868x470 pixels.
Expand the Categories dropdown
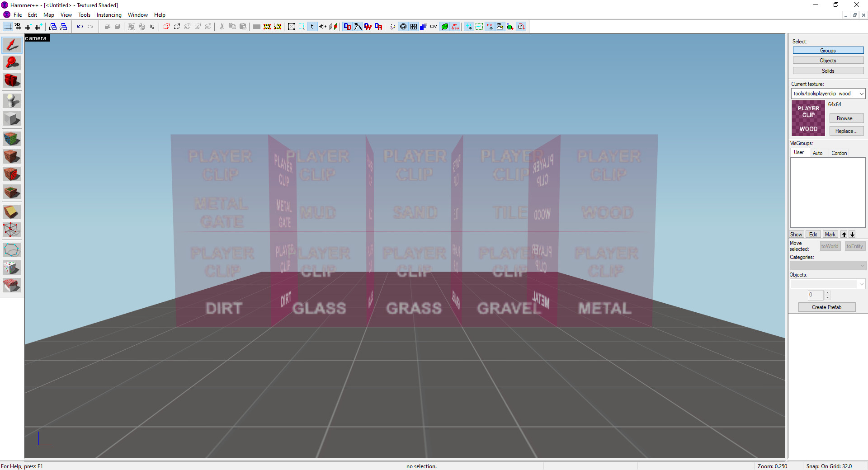pyautogui.click(x=863, y=265)
